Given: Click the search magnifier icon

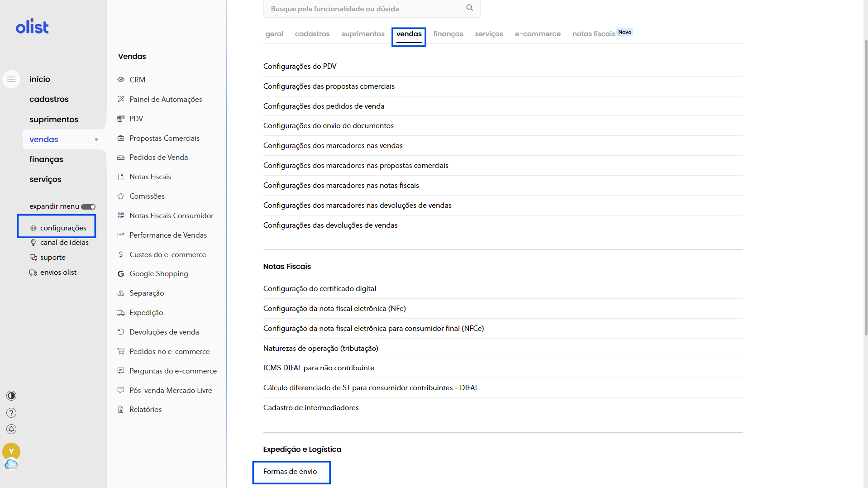Looking at the screenshot, I should (469, 8).
